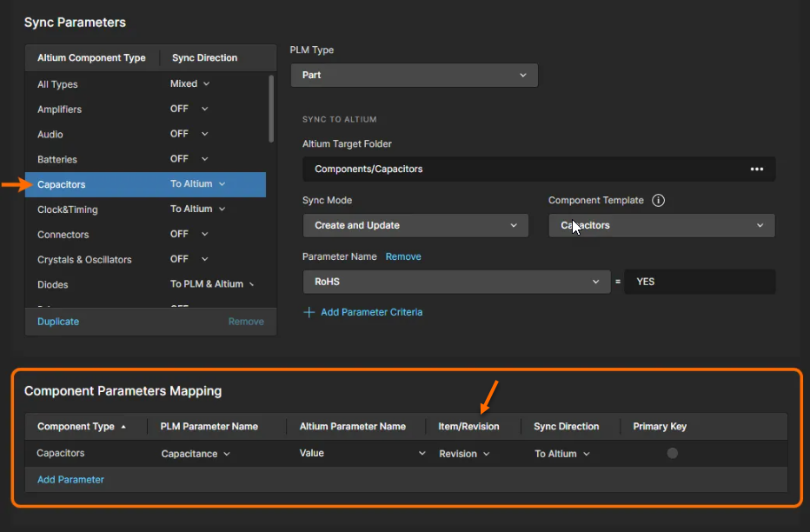Viewport: 810px width, 532px height.
Task: Click Remove next to Parameter Name
Action: point(403,256)
